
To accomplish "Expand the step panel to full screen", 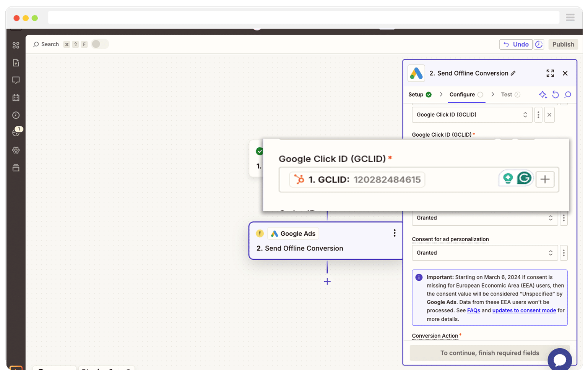I will coord(550,73).
